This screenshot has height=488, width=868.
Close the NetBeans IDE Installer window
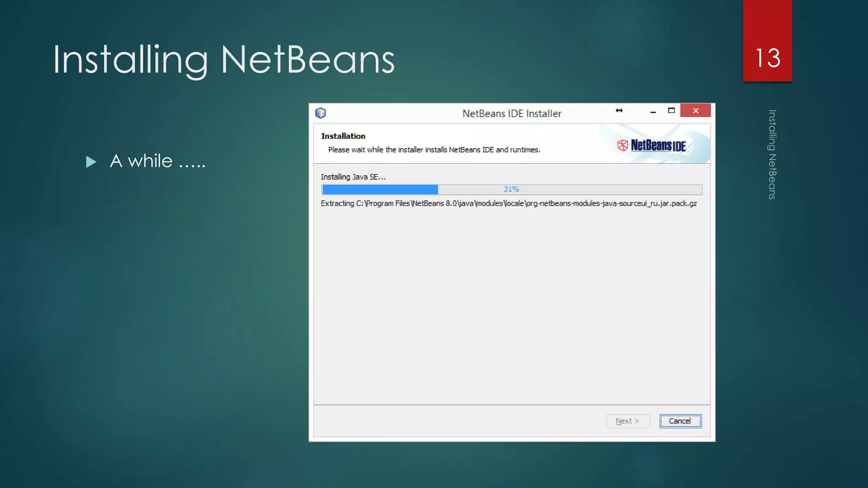coord(696,111)
